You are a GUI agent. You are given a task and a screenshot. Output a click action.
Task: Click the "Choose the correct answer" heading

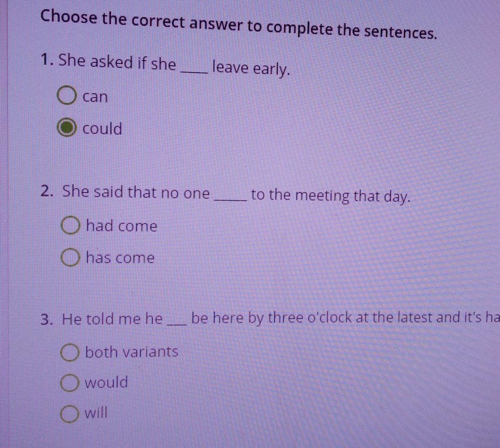coord(238,24)
